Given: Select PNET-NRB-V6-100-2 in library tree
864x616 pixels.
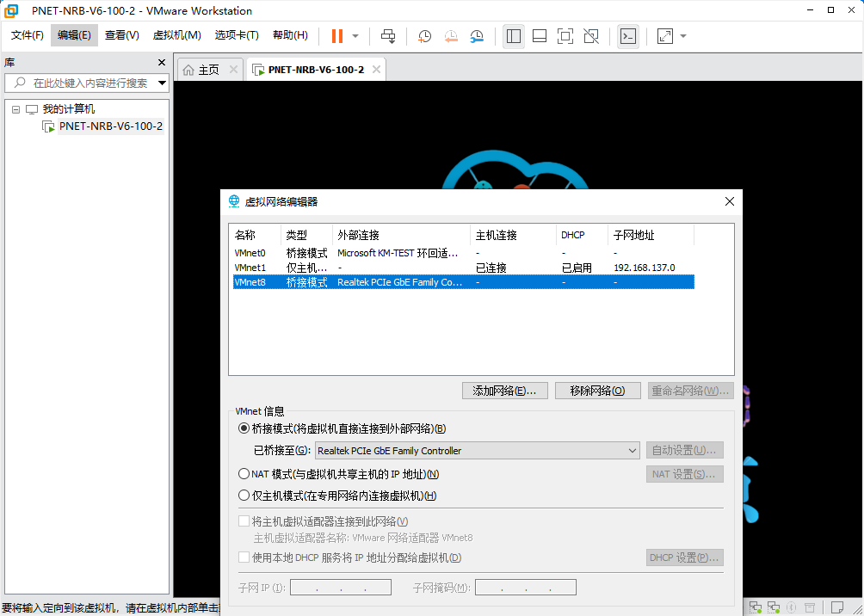Looking at the screenshot, I should tap(111, 126).
